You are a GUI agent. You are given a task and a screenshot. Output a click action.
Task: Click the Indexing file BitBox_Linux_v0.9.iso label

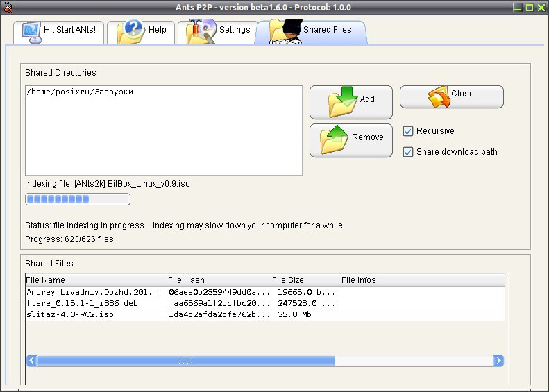[x=108, y=184]
